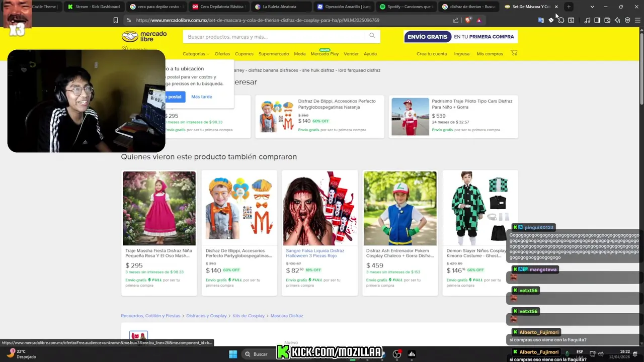The width and height of the screenshot is (644, 362).
Task: Open the Ofertas menu item
Action: pos(222,54)
